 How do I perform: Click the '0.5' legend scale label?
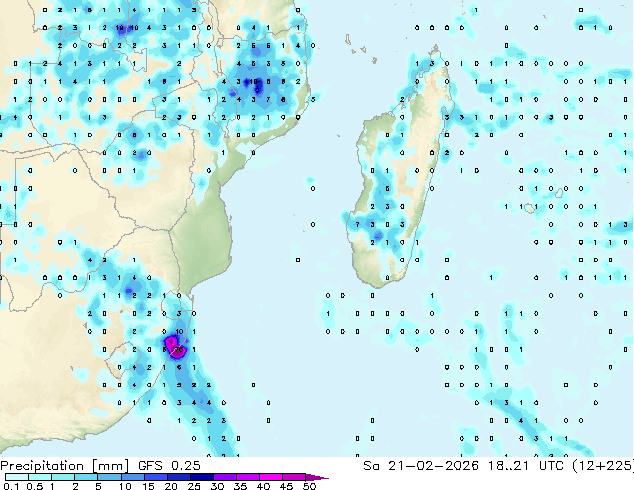click(x=35, y=486)
